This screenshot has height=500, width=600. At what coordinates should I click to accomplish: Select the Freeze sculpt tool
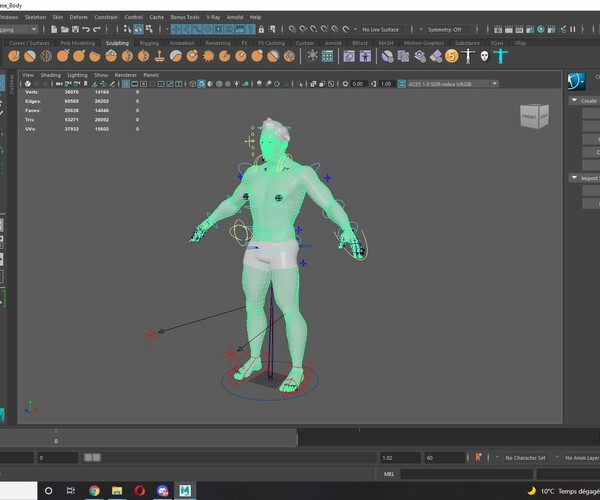289,56
